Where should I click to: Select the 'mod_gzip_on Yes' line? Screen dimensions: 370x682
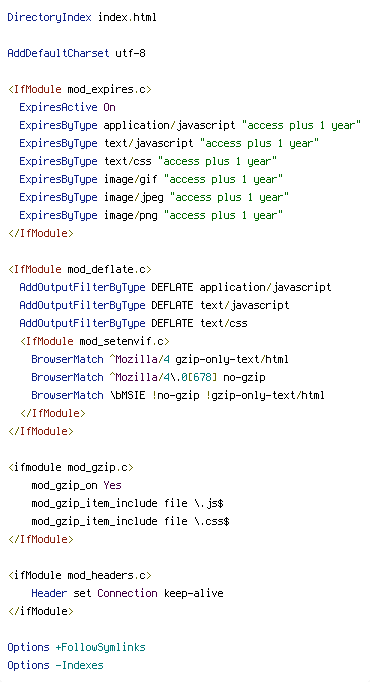point(77,485)
